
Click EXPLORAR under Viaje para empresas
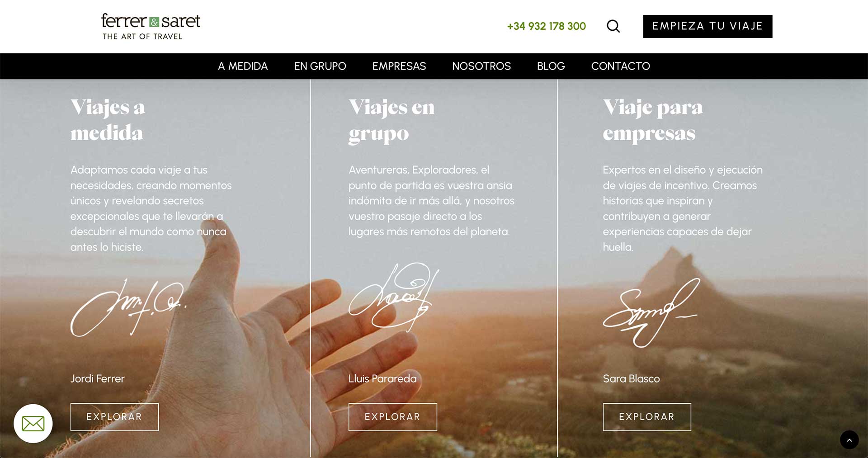click(646, 417)
